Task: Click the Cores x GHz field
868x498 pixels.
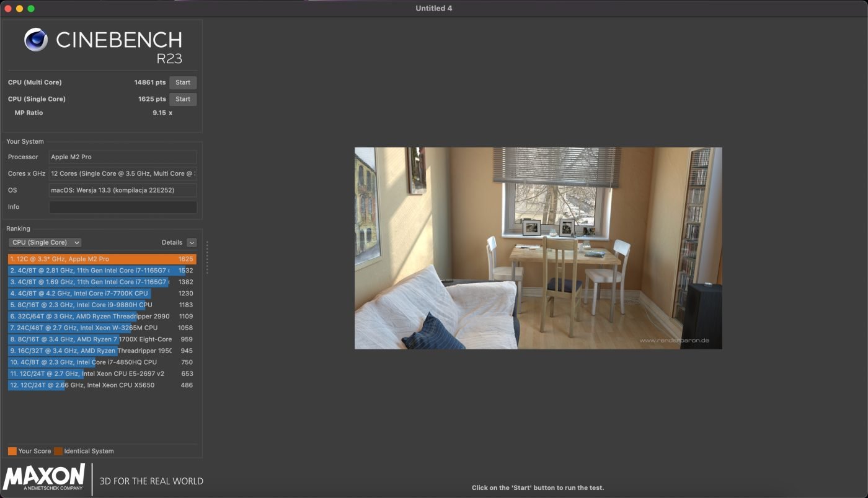Action: 123,174
